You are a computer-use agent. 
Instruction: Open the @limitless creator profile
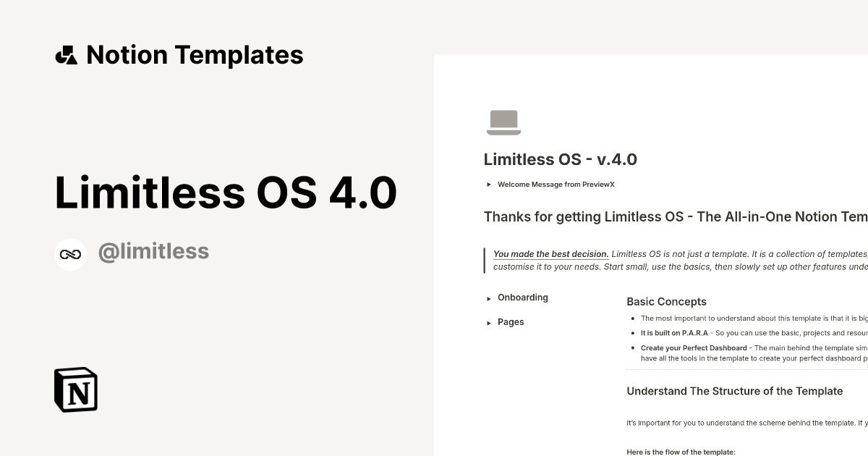153,251
